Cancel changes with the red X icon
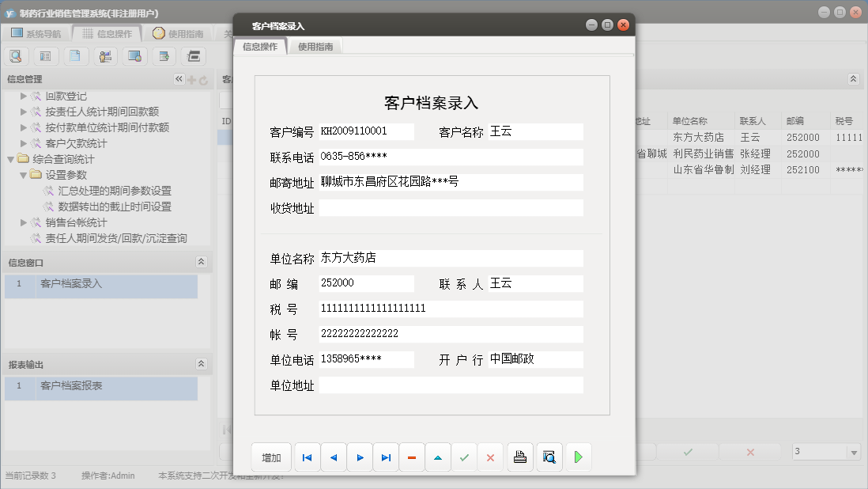 click(490, 457)
